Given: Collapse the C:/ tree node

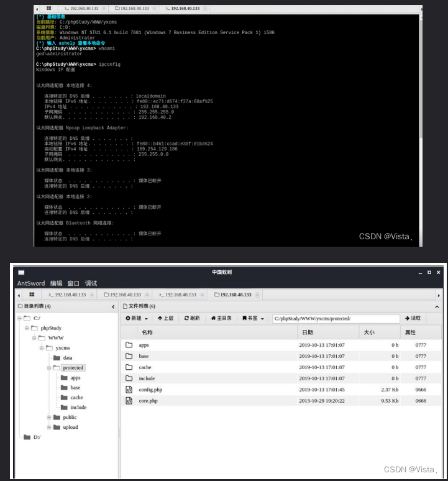Looking at the screenshot, I should point(19,318).
